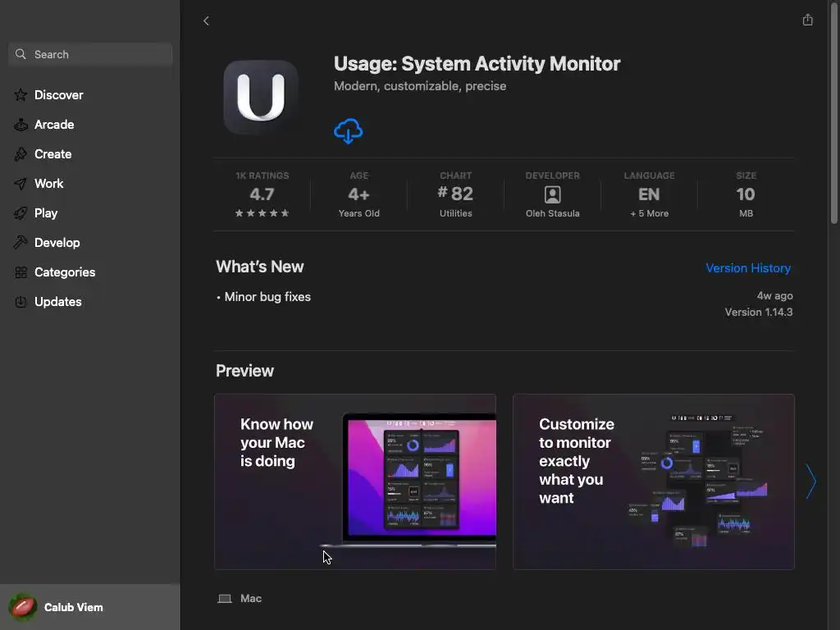Click the 'Mac' platform label
Viewport: 840px width, 630px height.
(x=251, y=598)
